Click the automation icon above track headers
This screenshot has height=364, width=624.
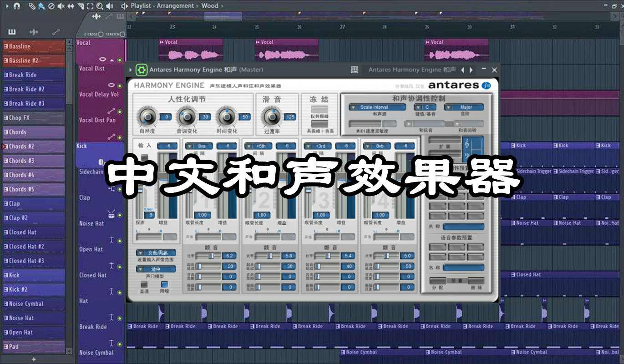[108, 16]
